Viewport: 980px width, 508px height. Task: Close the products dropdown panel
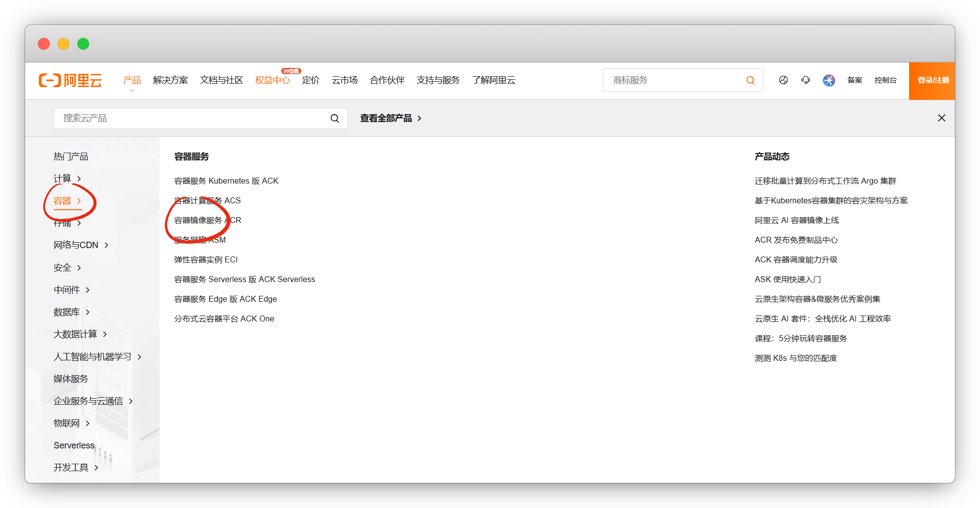tap(942, 118)
